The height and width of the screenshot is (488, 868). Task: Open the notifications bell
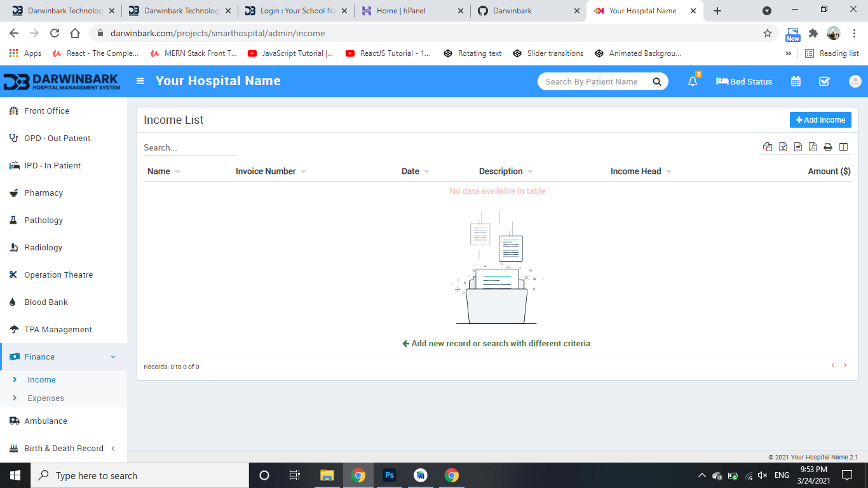pos(693,81)
